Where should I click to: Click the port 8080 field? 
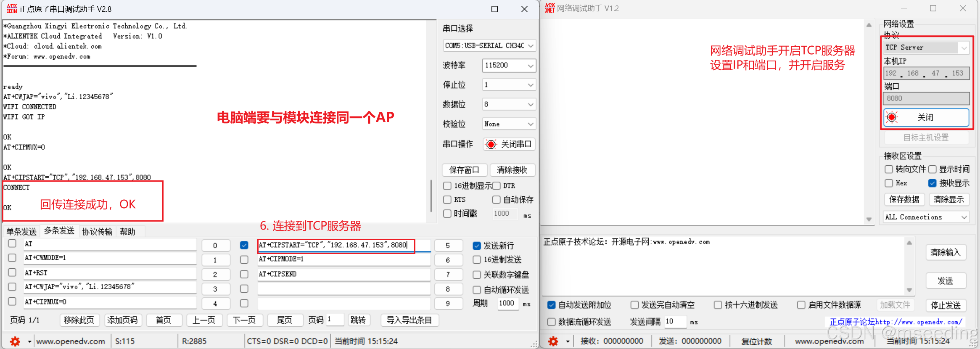click(x=926, y=98)
